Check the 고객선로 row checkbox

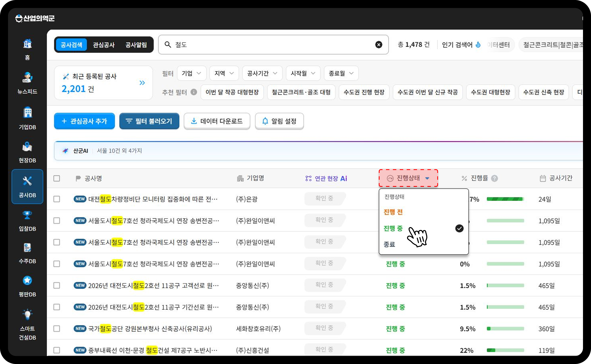pyautogui.click(x=57, y=286)
